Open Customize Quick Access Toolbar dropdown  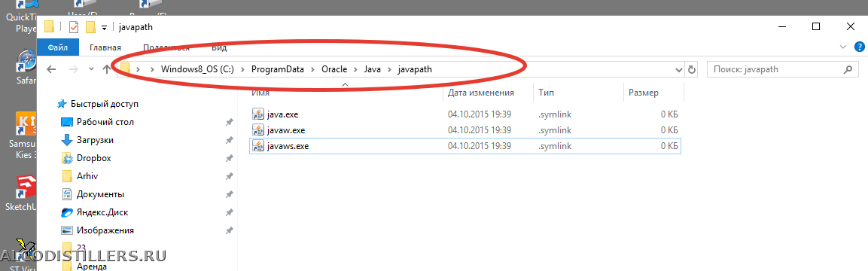pos(104,27)
